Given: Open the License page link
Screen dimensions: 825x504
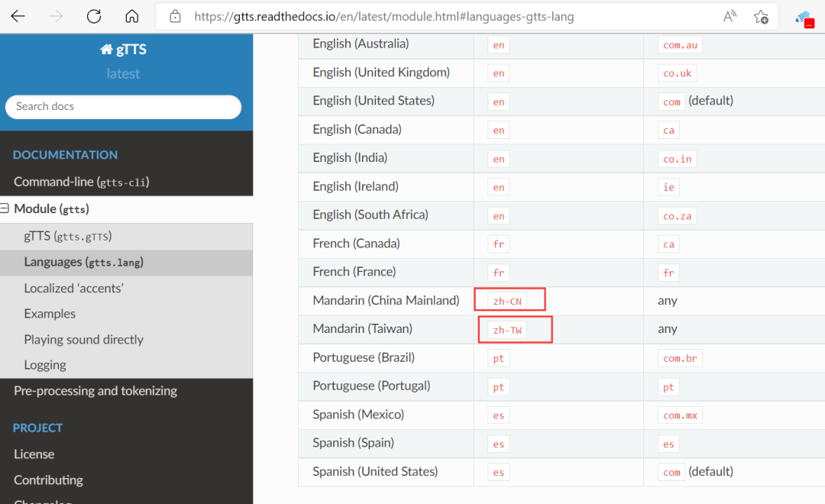Looking at the screenshot, I should point(34,454).
